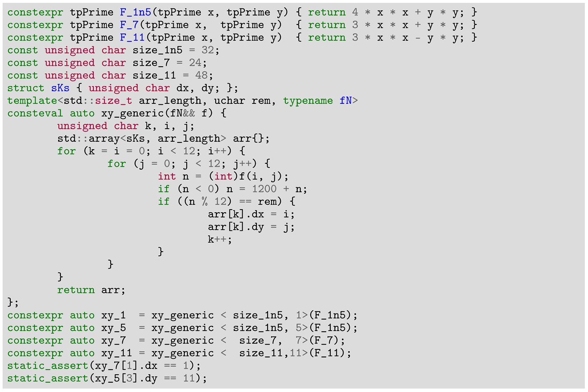Click the line "int n = (int)f(i, j);"
This screenshot has height=392, width=588.
(x=224, y=176)
